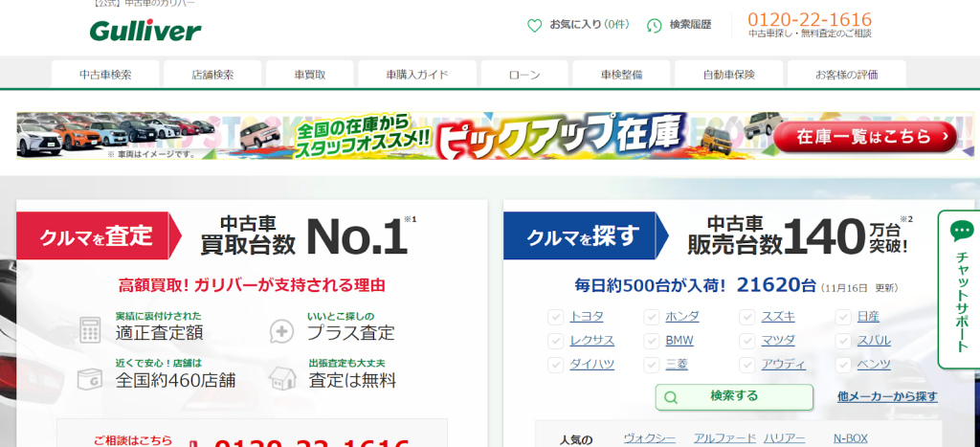The image size is (980, 447).
Task: Select the 車検整備 menu item
Action: tap(621, 74)
